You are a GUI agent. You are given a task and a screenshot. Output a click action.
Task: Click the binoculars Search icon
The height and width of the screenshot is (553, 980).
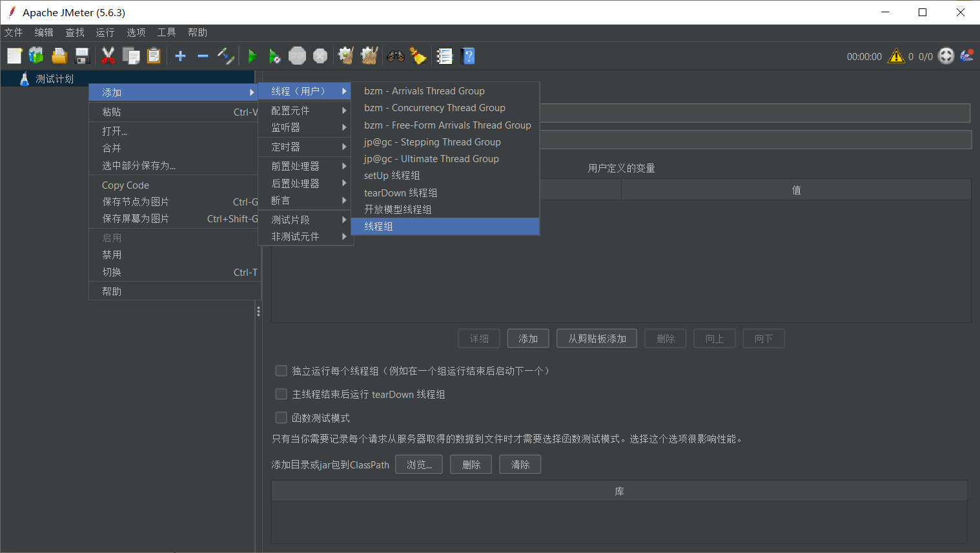(395, 56)
